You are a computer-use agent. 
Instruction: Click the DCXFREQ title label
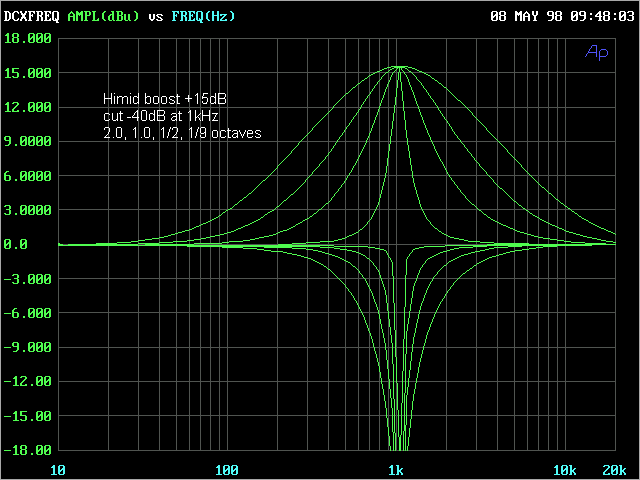(x=30, y=16)
